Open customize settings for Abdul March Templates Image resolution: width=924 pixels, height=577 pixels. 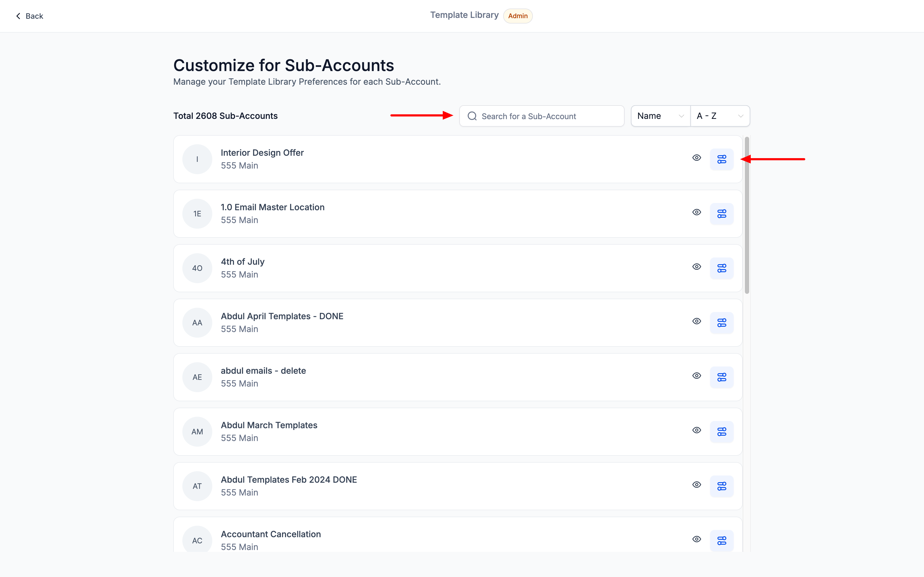click(x=721, y=432)
